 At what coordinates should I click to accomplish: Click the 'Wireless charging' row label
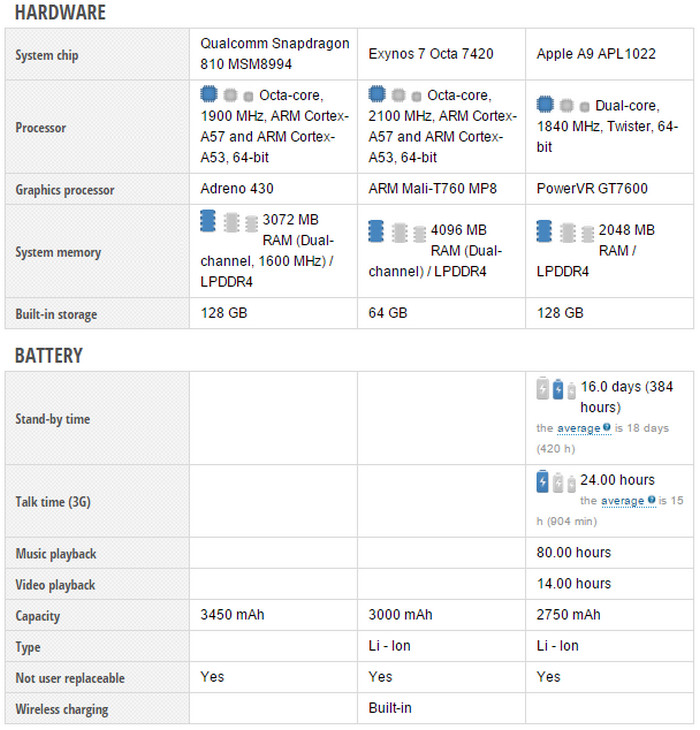62,709
